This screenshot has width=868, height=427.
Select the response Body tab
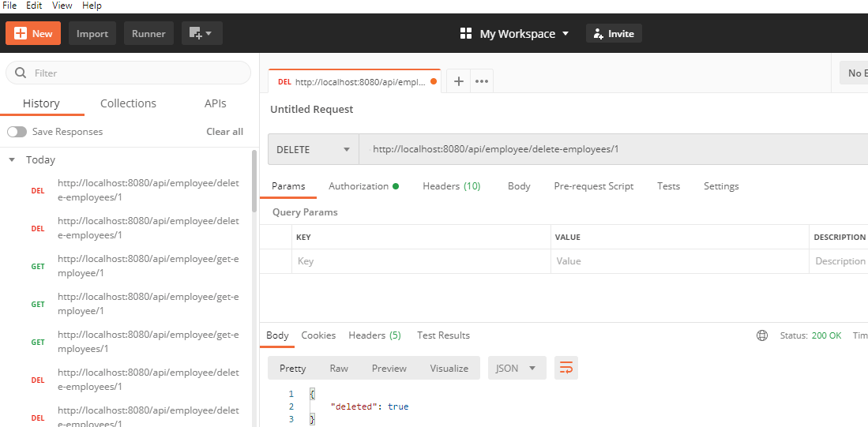[x=277, y=335]
